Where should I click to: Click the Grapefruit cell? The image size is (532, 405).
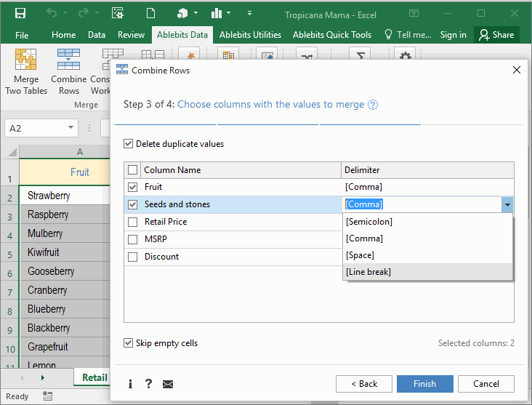65,347
